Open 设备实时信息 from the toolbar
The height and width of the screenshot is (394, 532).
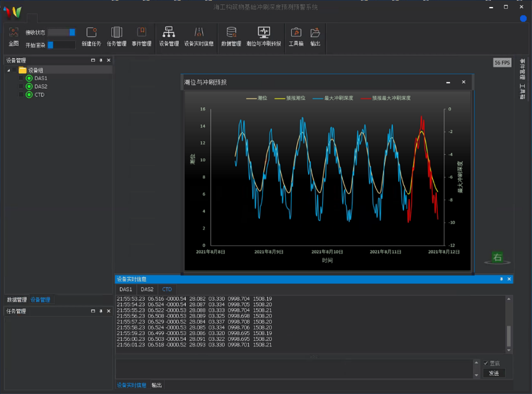[x=199, y=33]
